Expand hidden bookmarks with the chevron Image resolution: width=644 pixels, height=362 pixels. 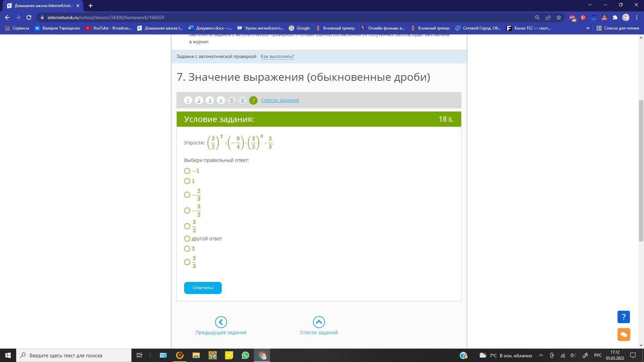(x=588, y=28)
